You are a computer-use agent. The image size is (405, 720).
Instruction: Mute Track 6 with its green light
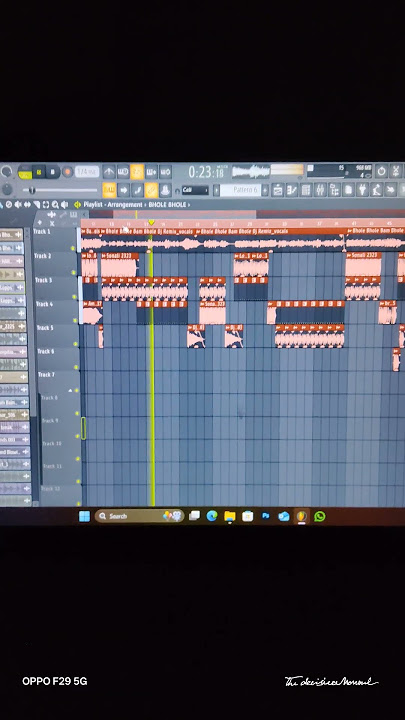coord(75,367)
